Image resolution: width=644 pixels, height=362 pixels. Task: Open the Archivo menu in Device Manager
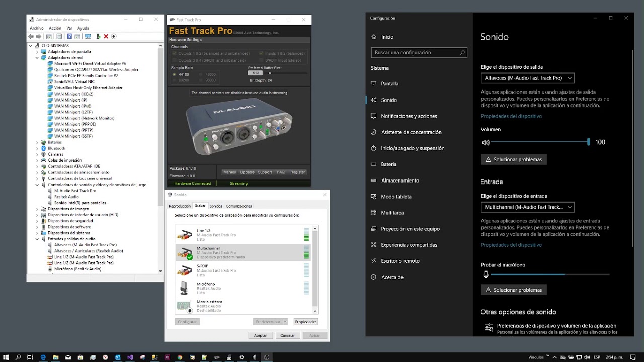click(37, 28)
